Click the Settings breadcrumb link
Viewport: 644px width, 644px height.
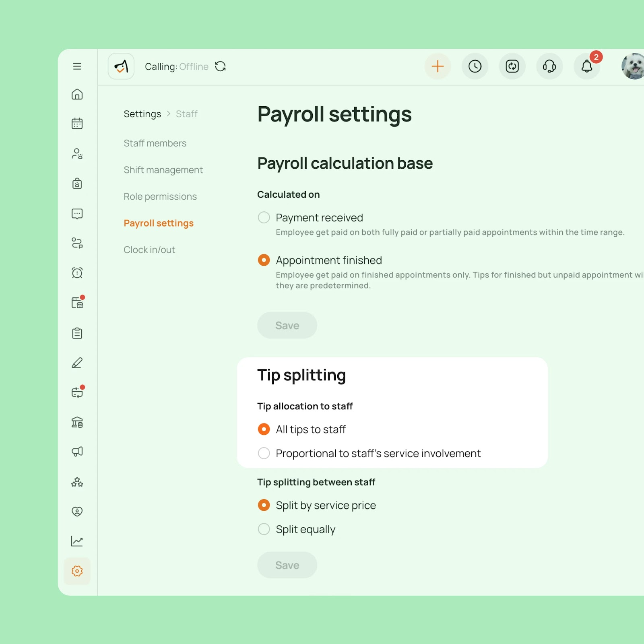click(142, 114)
